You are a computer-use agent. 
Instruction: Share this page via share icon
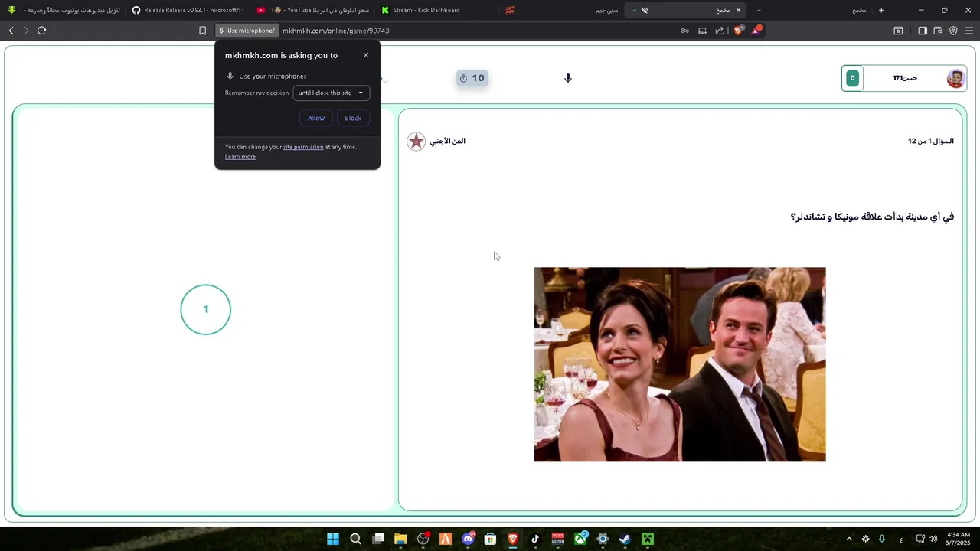tap(720, 31)
